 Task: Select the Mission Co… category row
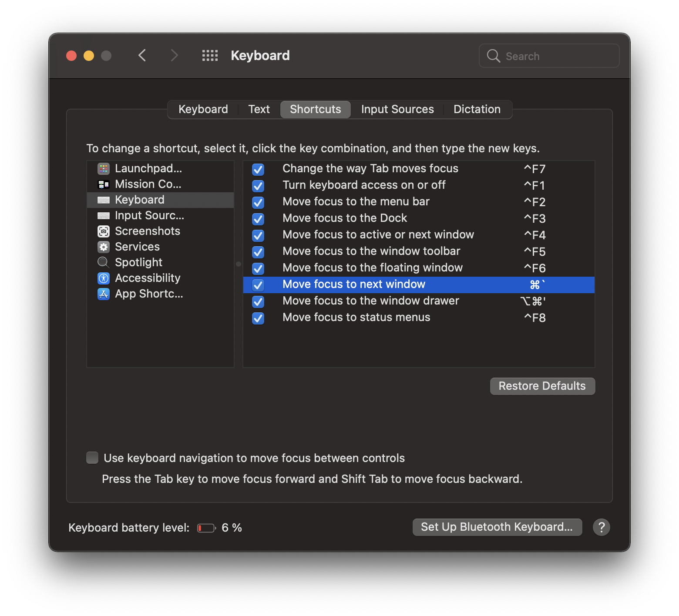coord(161,184)
